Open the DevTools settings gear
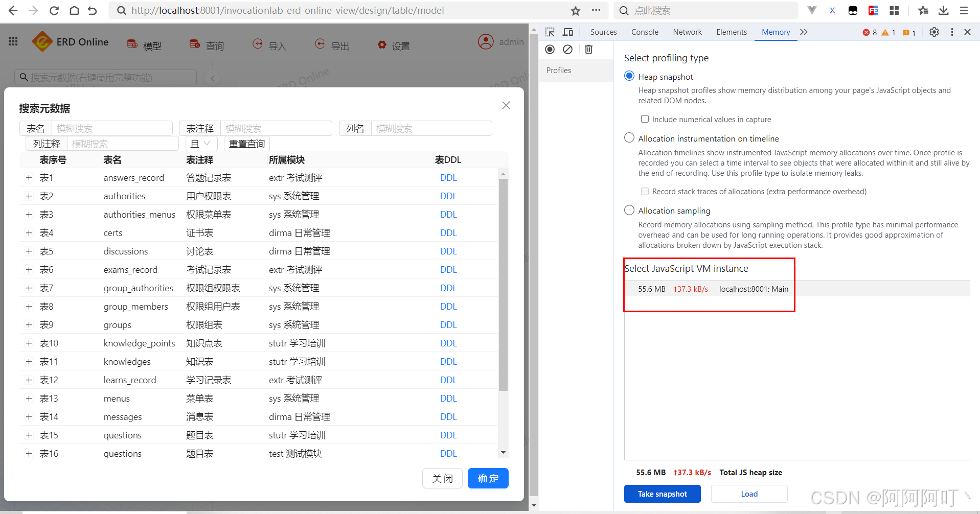The height and width of the screenshot is (514, 980). tap(935, 32)
